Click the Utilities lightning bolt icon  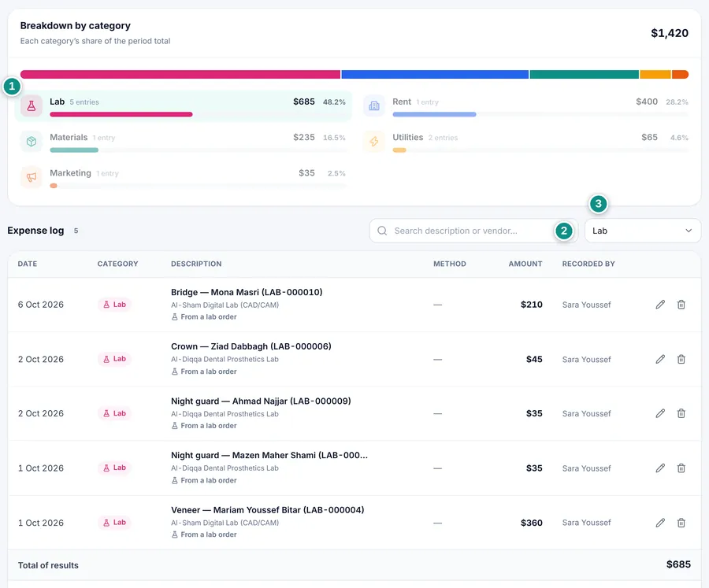[374, 142]
